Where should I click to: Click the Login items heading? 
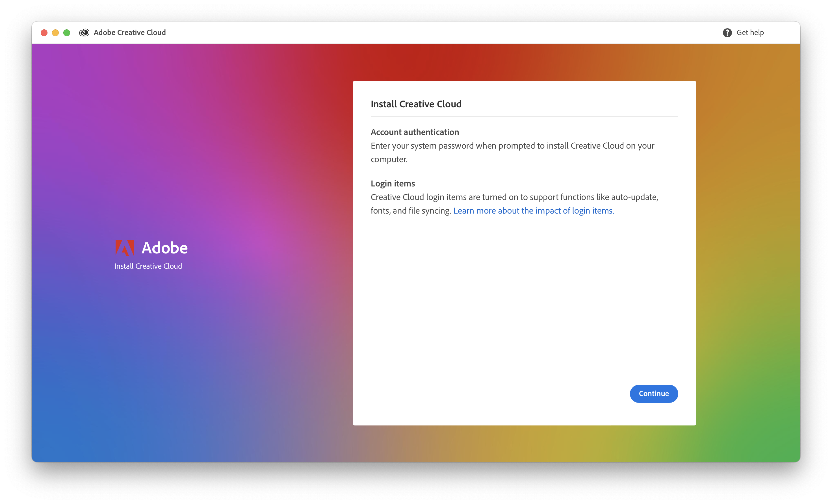[x=393, y=183]
